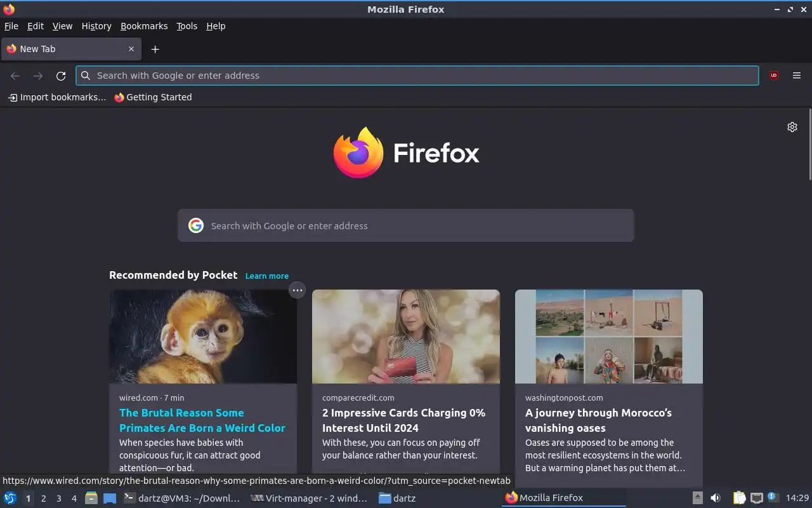This screenshot has width=812, height=508.
Task: Click the page vertical scrollbar thumb
Action: [x=809, y=144]
